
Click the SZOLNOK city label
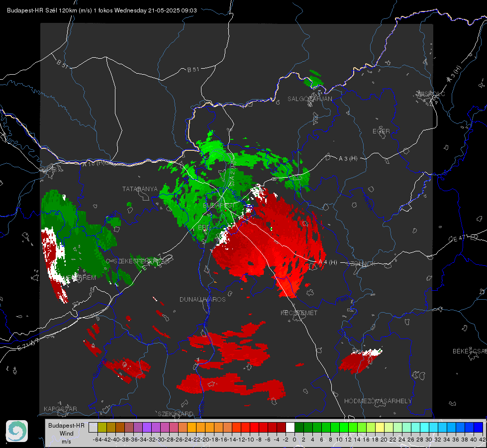pyautogui.click(x=362, y=264)
